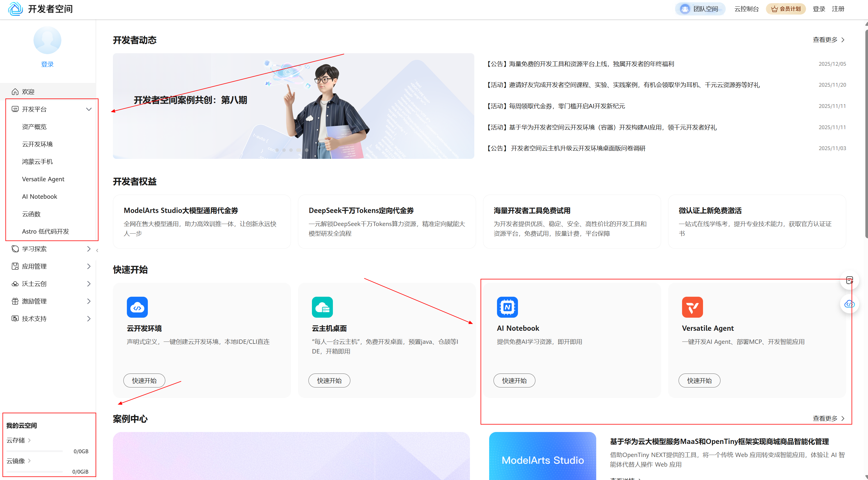
Task: Expand the 技术支持 menu section
Action: (x=89, y=318)
